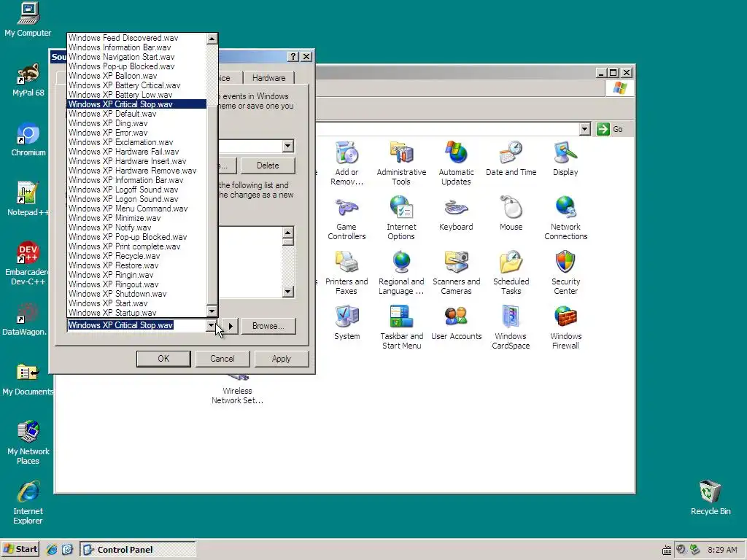Collapse the Sounds file dropdown arrow
The width and height of the screenshot is (747, 560).
point(211,325)
